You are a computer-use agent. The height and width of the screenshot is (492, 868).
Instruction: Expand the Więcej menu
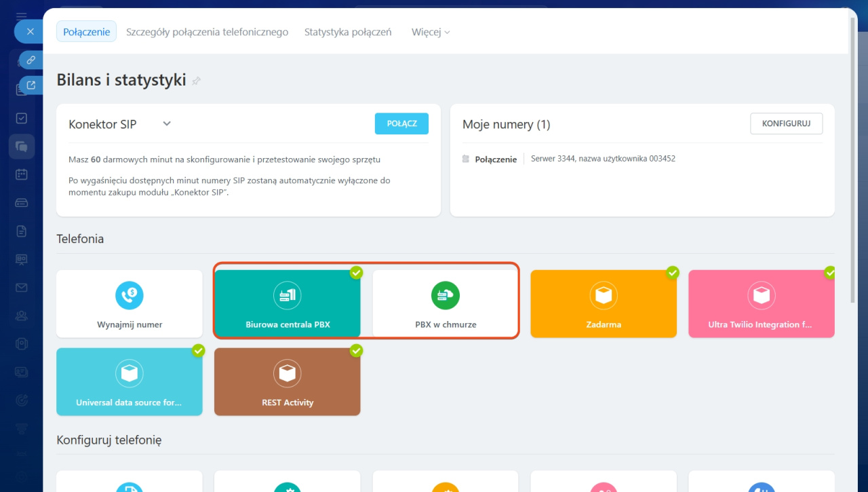[x=431, y=32]
